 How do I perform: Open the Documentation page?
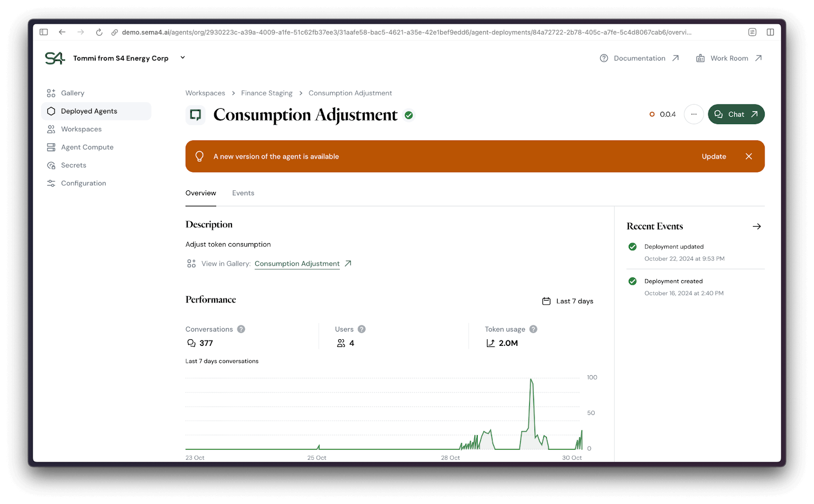pos(639,58)
